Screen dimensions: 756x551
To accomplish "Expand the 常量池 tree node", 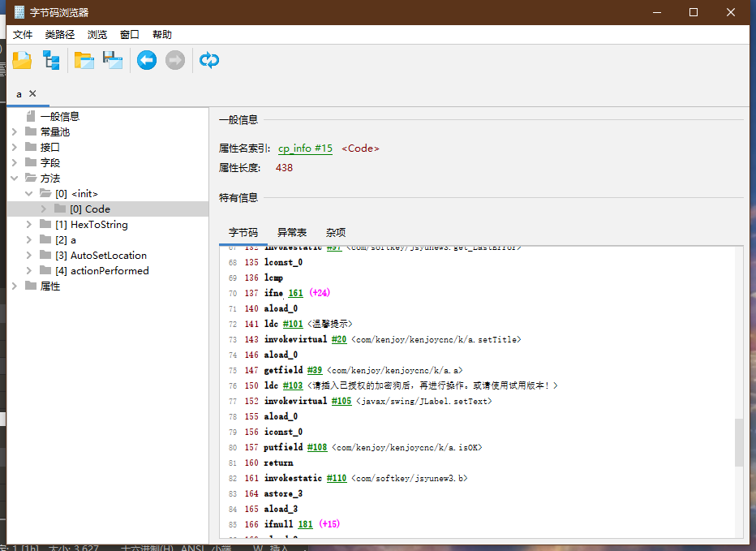I will pos(15,131).
